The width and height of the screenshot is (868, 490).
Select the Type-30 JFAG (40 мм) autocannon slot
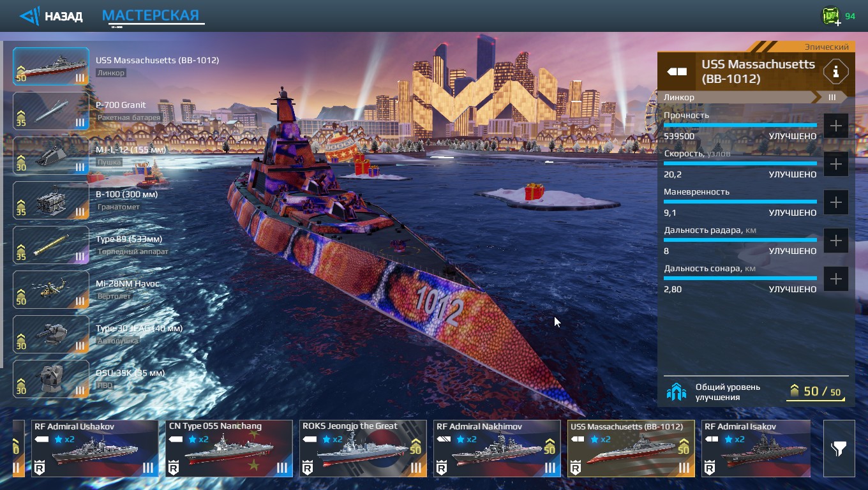click(x=51, y=334)
